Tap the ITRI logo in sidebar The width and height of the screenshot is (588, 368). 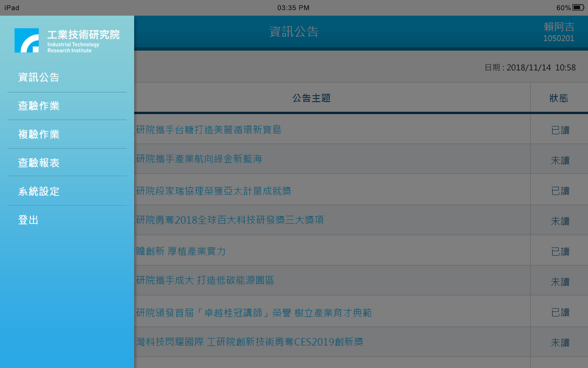[67, 40]
